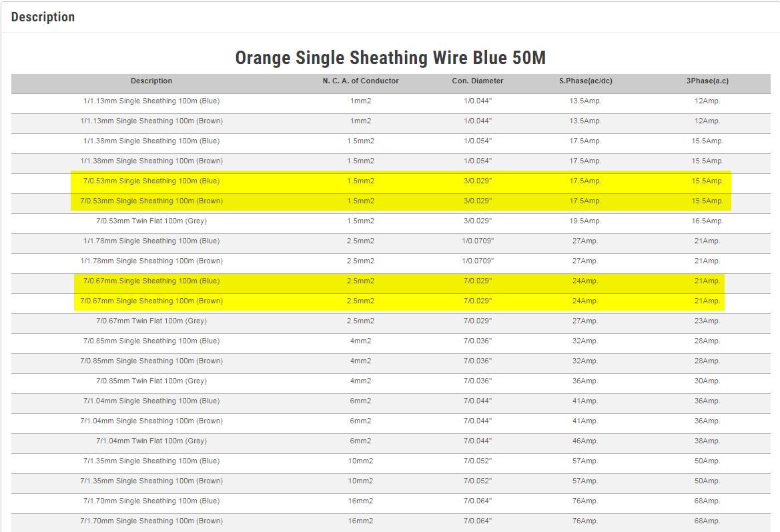This screenshot has height=532, width=780.
Task: Click 16.5Amp. in the 7/0.53mm Twin Flat row
Action: (707, 221)
